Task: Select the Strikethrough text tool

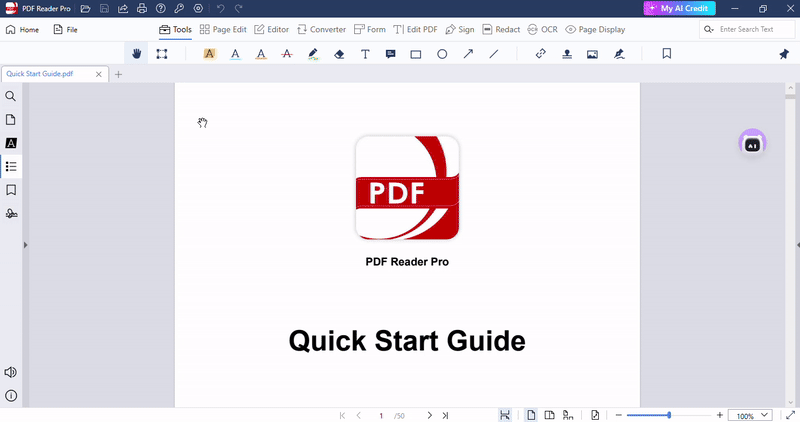Action: click(x=287, y=54)
